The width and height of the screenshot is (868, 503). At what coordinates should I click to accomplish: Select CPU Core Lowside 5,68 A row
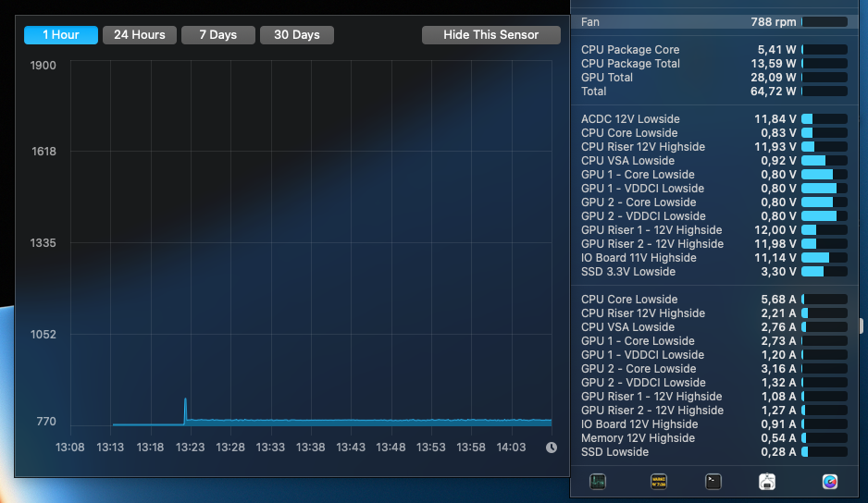pyautogui.click(x=714, y=300)
